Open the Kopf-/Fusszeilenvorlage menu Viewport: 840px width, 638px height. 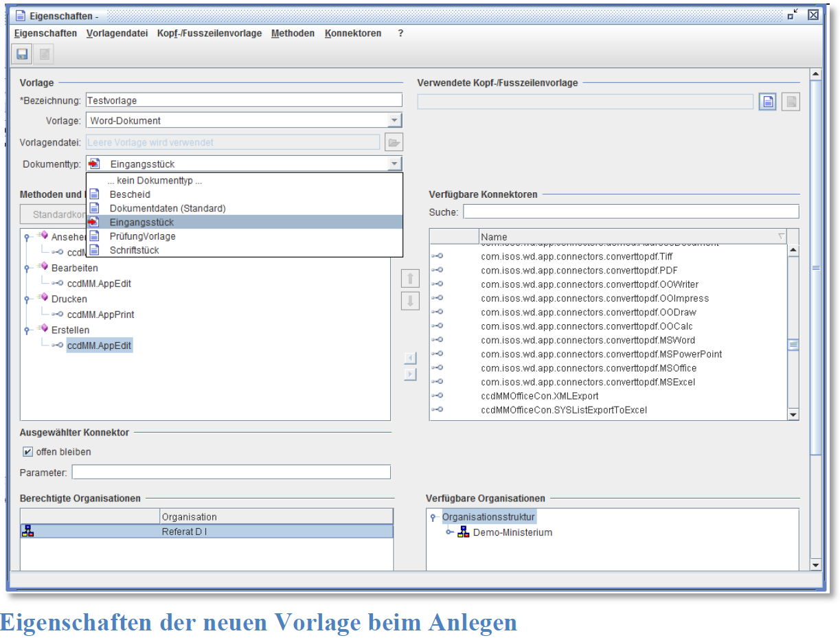(209, 33)
